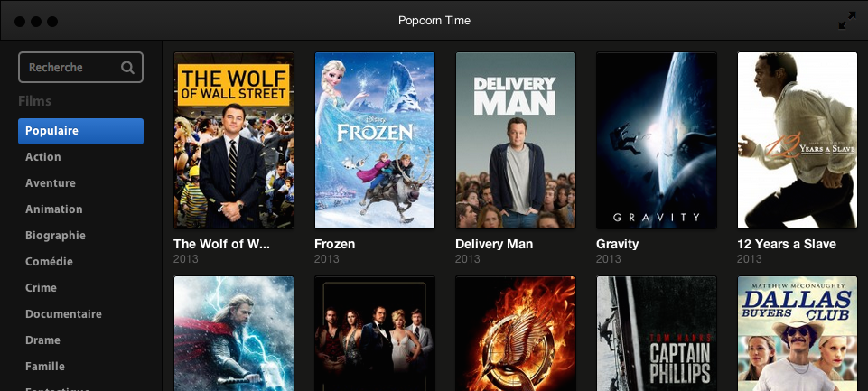Show the Documentaire films
The height and width of the screenshot is (391, 868).
coord(63,313)
